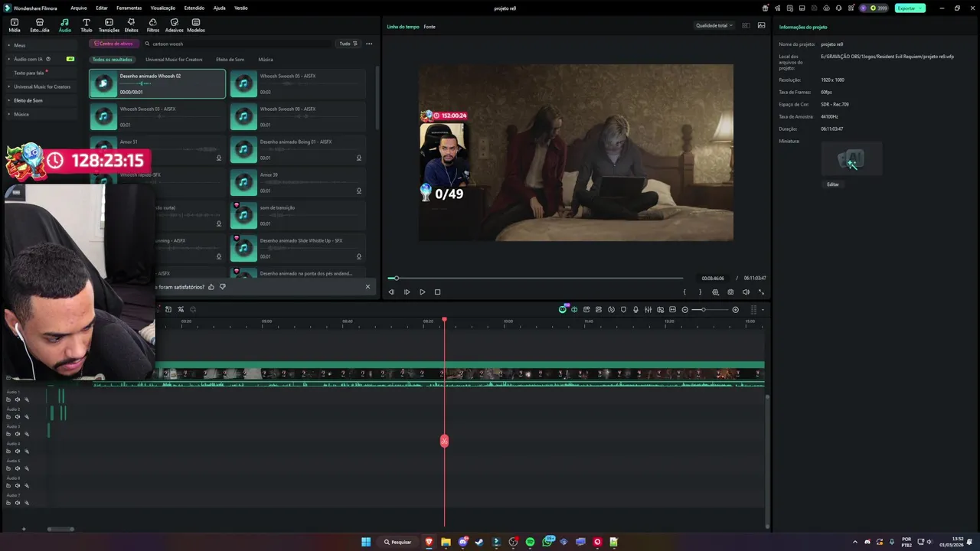Open the timeline audio mixer icon
The height and width of the screenshot is (551, 980).
tap(648, 309)
